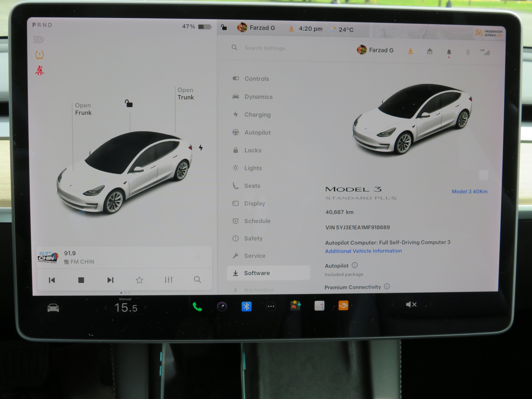
Task: Tap the orange download icon beside time
Action: pos(291,29)
